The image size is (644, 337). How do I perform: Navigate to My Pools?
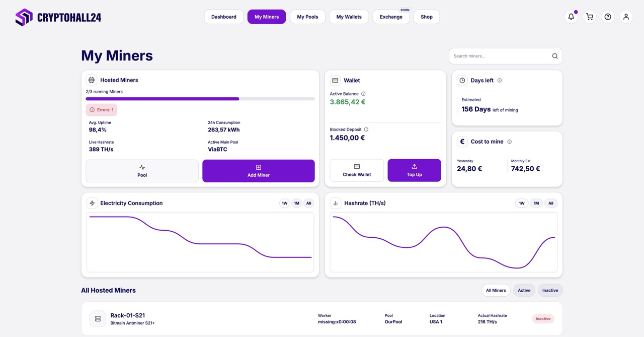click(307, 17)
